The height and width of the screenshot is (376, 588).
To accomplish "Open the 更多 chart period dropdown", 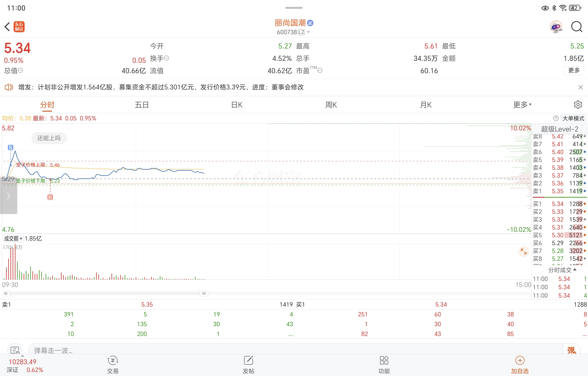I will (522, 105).
